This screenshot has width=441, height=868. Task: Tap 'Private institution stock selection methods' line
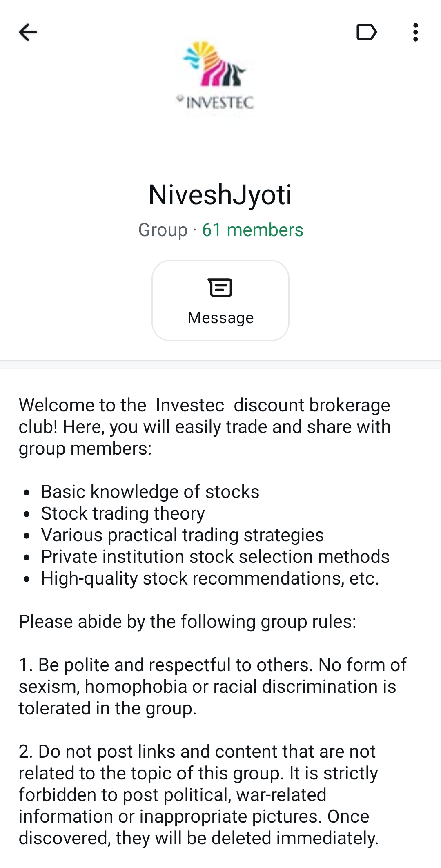(215, 556)
